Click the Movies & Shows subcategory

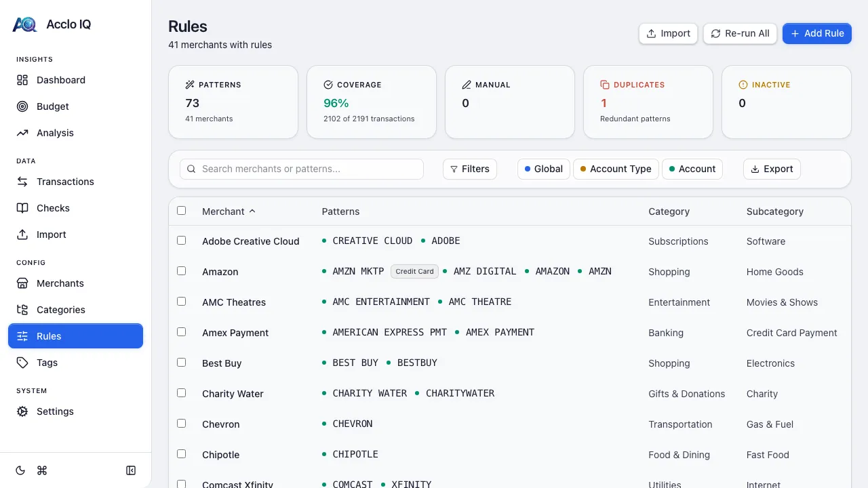[x=782, y=302]
